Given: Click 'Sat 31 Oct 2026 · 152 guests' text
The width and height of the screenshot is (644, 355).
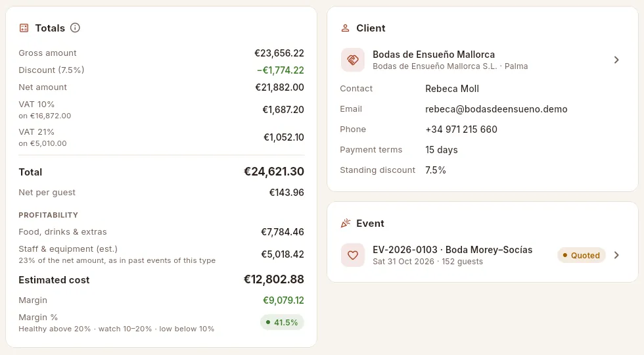Looking at the screenshot, I should point(428,262).
